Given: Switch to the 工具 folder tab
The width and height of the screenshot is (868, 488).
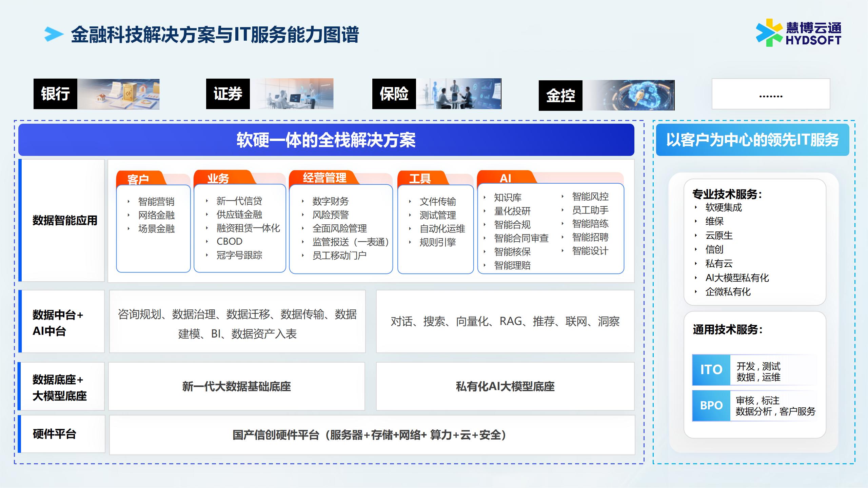Looking at the screenshot, I should tap(420, 178).
